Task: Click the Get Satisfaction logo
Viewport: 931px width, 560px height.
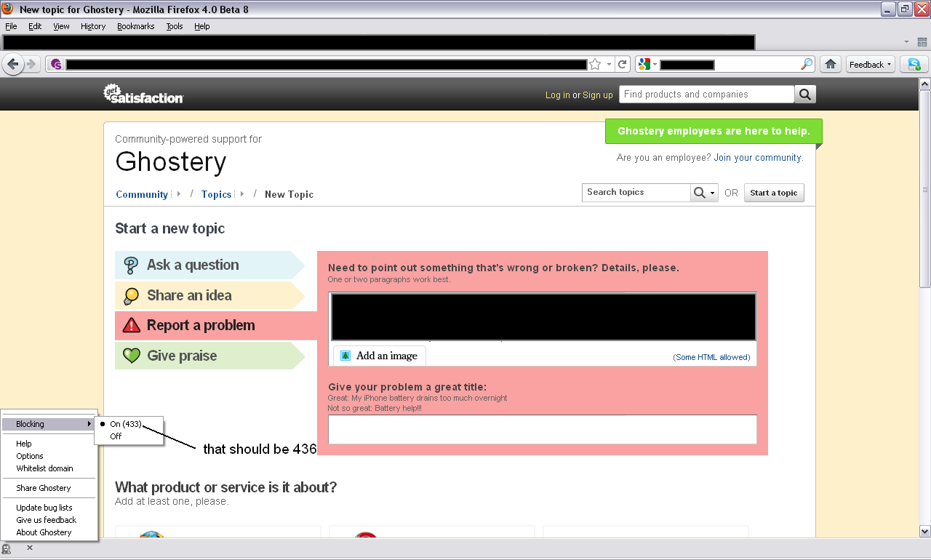Action: [143, 94]
